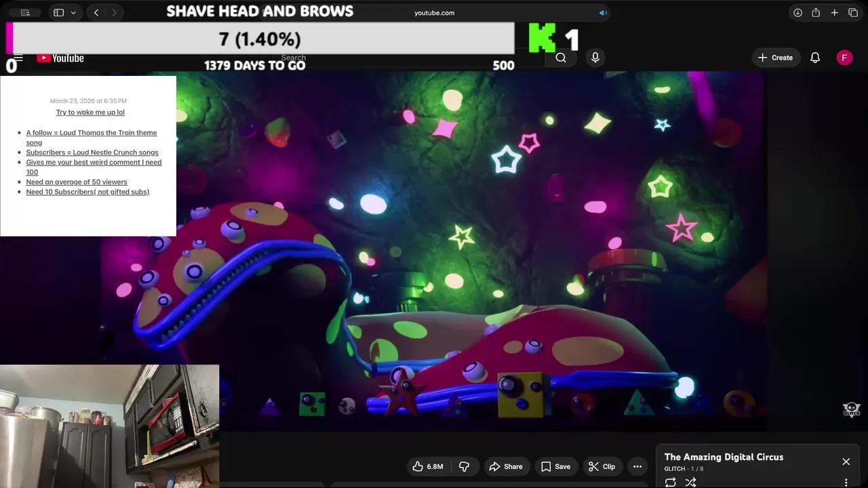The width and height of the screenshot is (868, 488).
Task: Click Subscribers = Loud Nestle Crunch songs line
Action: click(x=92, y=152)
